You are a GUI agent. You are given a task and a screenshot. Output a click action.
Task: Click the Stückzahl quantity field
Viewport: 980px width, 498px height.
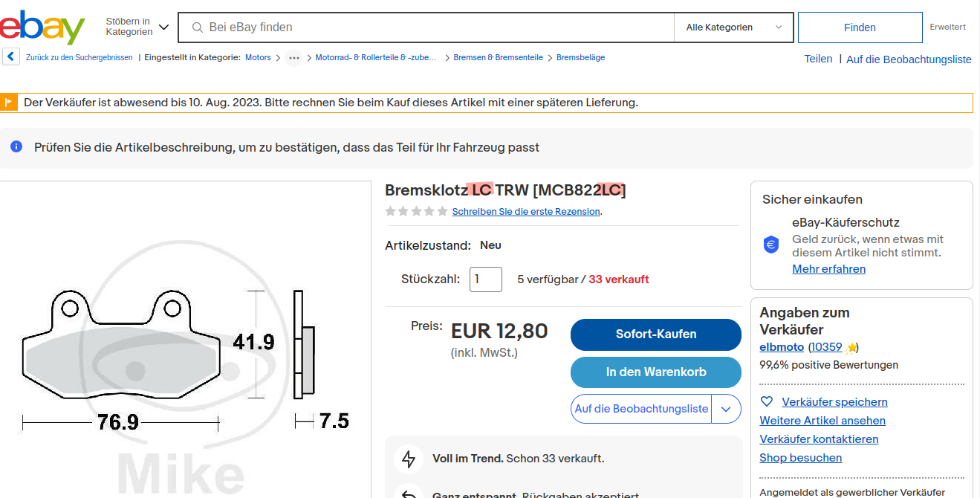[485, 279]
